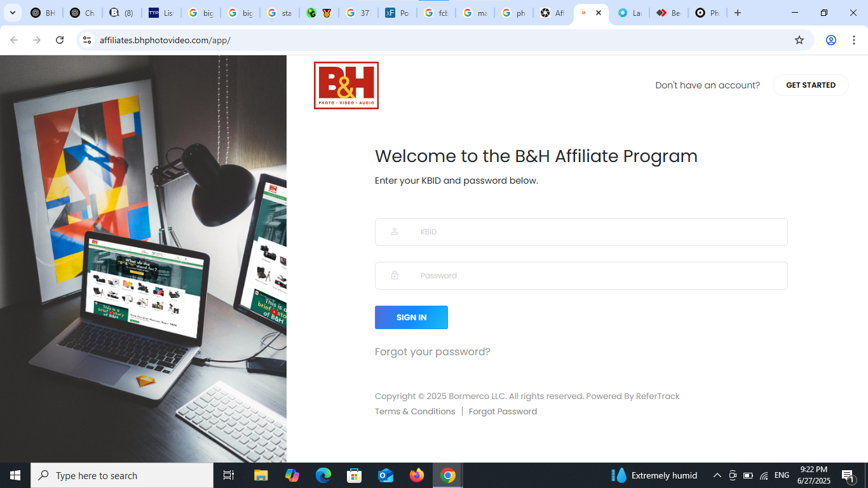Click the B&H Photo Video Audio logo
Image resolution: width=868 pixels, height=488 pixels.
pyautogui.click(x=346, y=85)
